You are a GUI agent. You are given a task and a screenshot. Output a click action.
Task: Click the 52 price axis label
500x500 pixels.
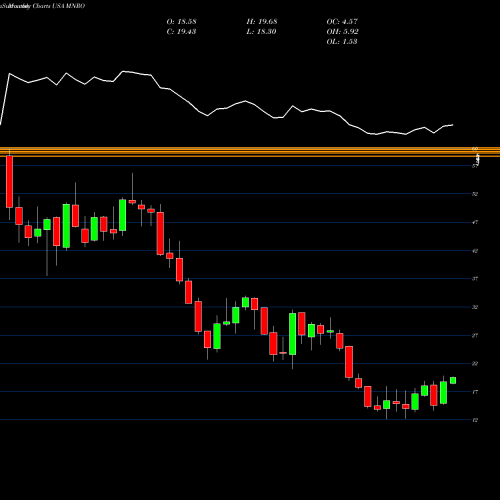click(x=475, y=194)
